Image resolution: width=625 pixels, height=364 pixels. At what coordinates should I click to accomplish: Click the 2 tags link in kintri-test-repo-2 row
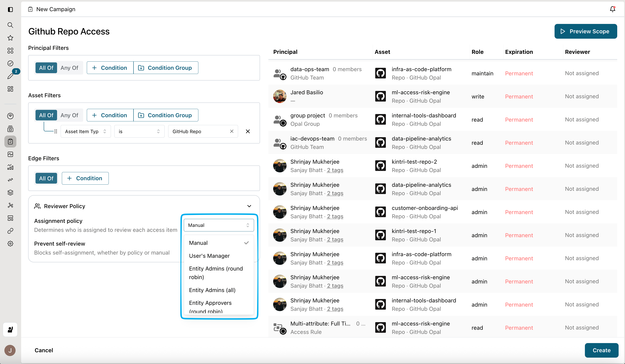[x=335, y=170]
